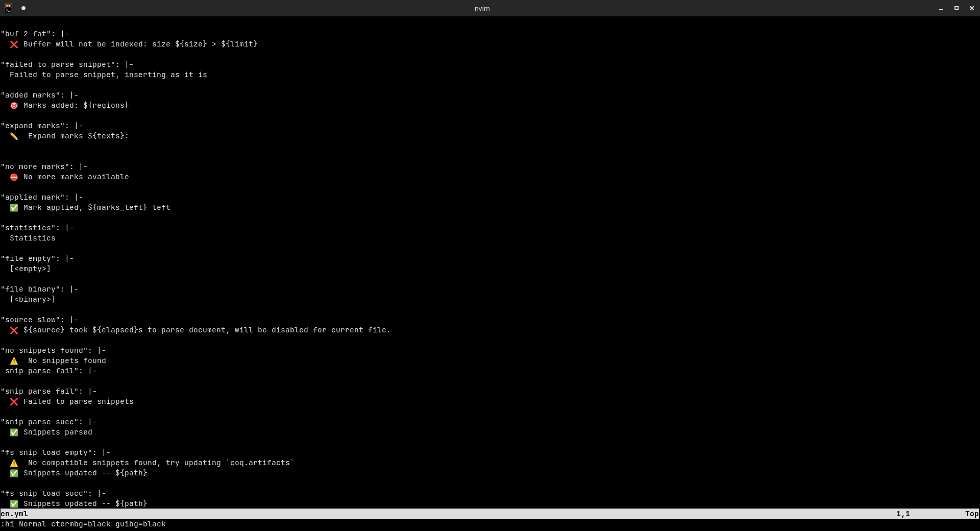Click the target icon next to "Marks added"
The width and height of the screenshot is (980, 531).
coord(14,106)
